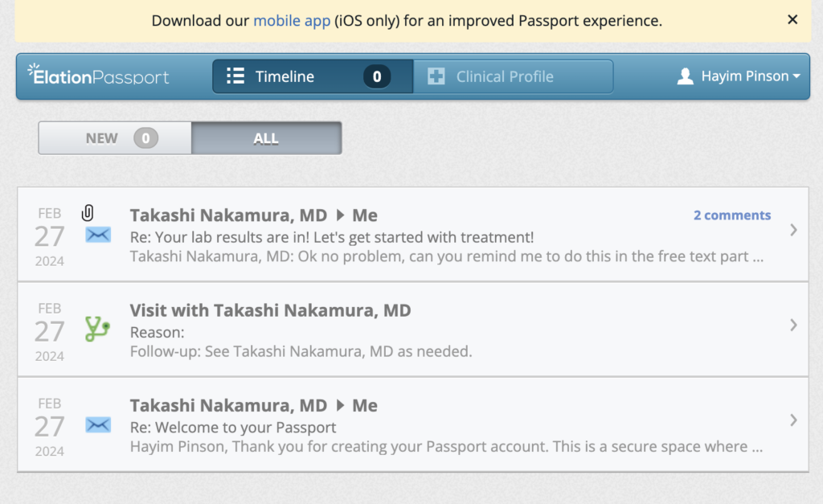This screenshot has height=504, width=823.
Task: Open the 2 comments link
Action: (731, 215)
